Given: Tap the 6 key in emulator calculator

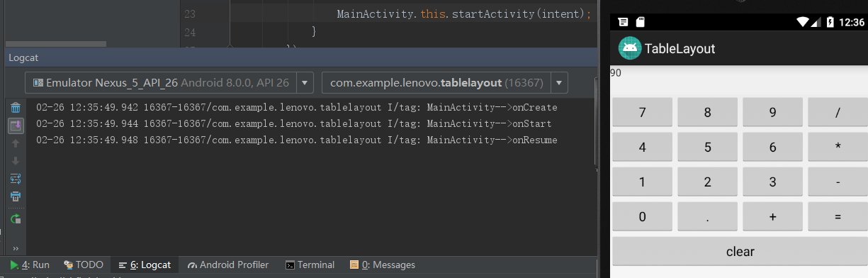Looking at the screenshot, I should [x=772, y=148].
